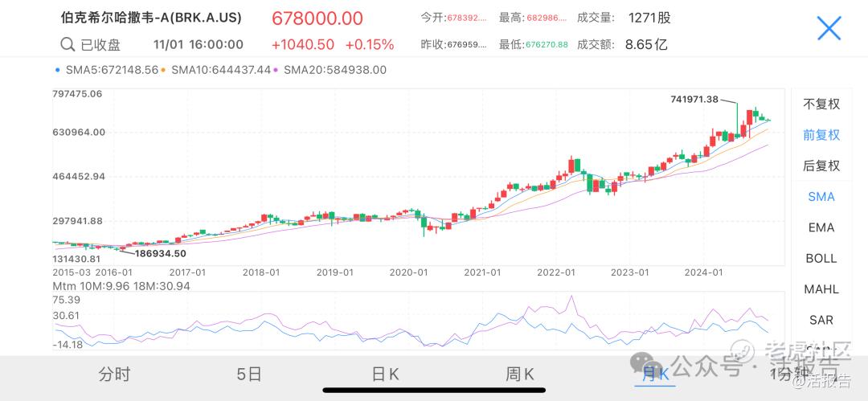Click the 2024-01 date axis label
This screenshot has height=401, width=868.
pos(703,272)
